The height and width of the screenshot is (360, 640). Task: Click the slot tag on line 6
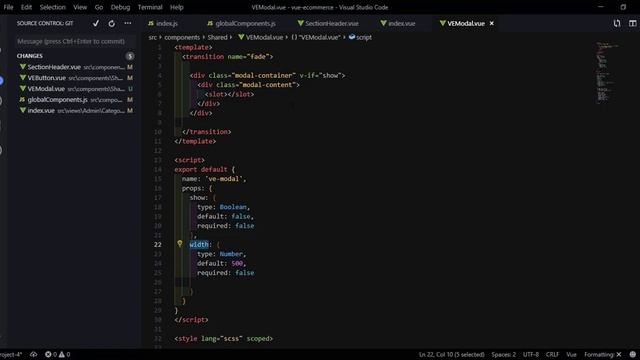(x=229, y=94)
